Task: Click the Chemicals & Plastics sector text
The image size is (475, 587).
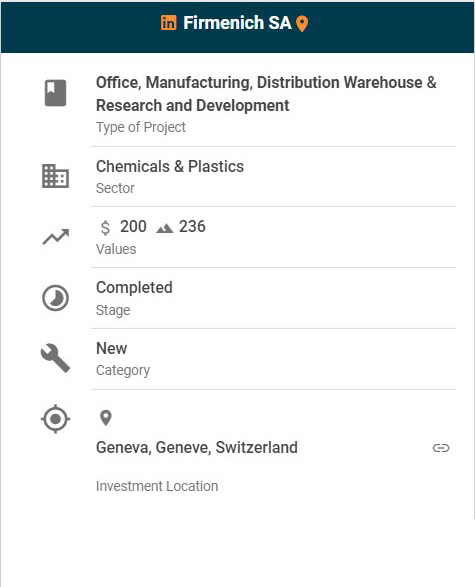Action: (170, 167)
